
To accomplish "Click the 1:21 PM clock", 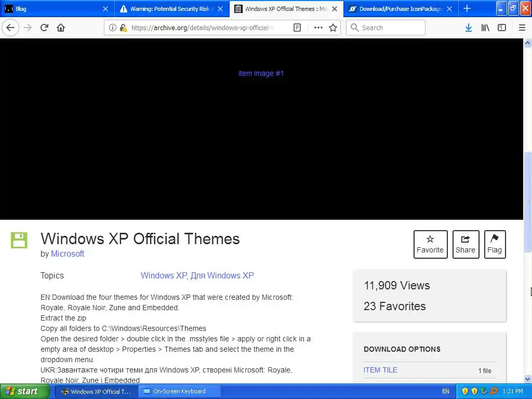I will click(513, 392).
